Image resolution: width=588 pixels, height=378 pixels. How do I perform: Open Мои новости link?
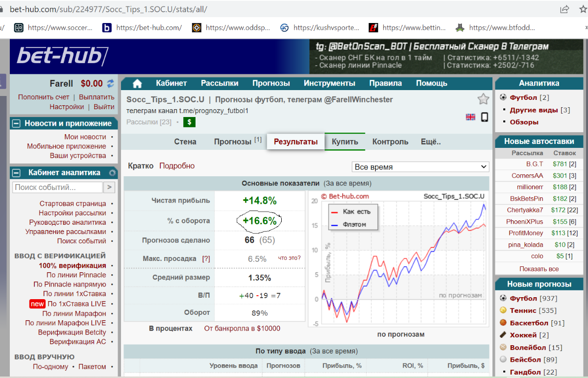click(x=85, y=137)
